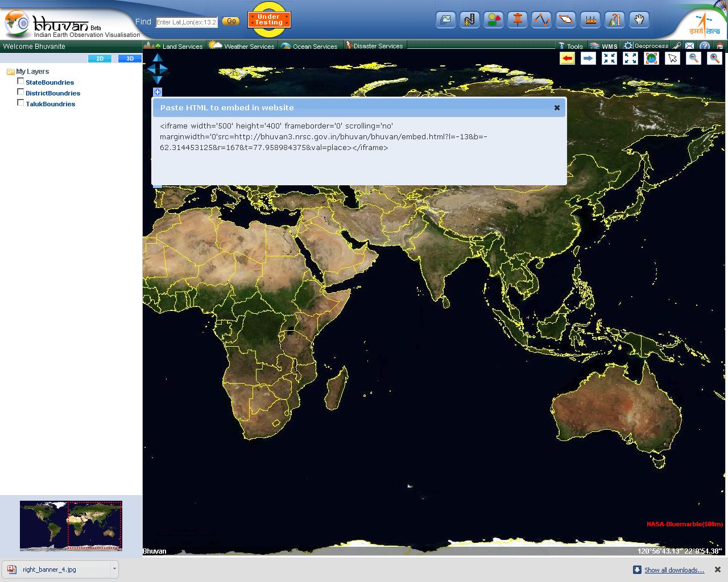Open the Geoprocess menu

click(646, 46)
